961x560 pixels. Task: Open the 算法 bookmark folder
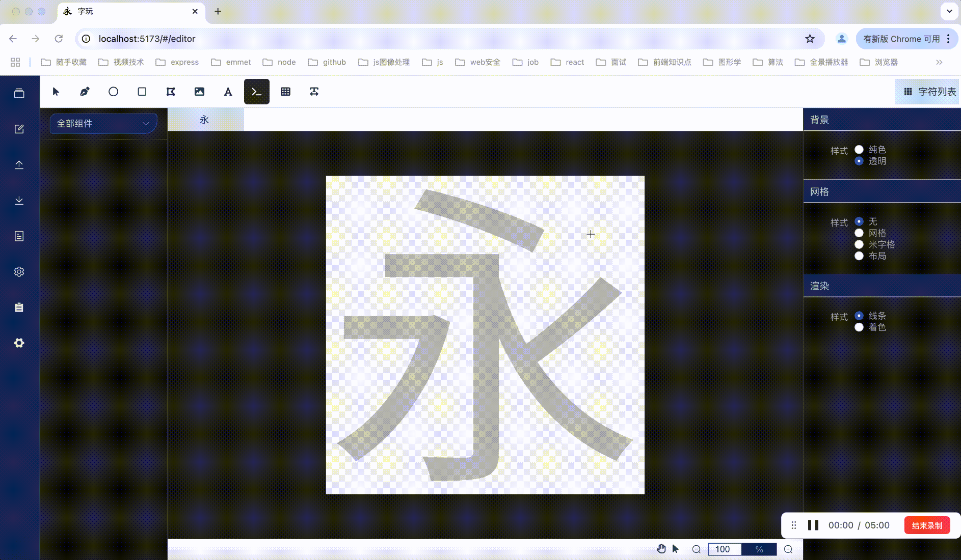[768, 62]
